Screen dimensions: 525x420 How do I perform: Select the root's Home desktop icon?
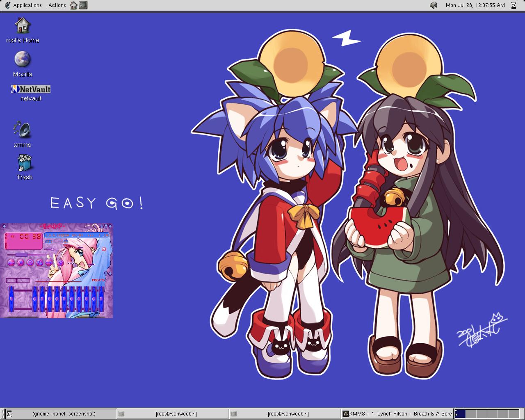23,30
